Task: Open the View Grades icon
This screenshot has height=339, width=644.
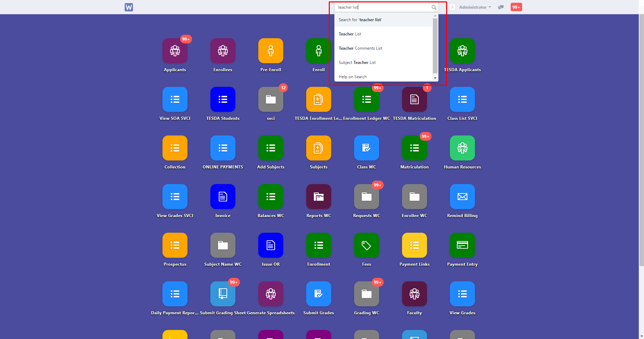Action: tap(462, 294)
